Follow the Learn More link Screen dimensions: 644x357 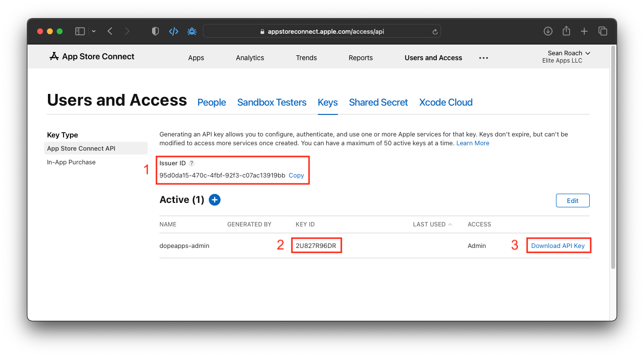point(473,143)
